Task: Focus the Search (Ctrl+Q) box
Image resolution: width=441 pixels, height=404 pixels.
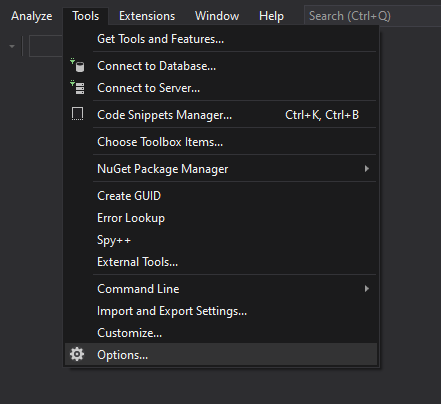Action: coord(373,16)
